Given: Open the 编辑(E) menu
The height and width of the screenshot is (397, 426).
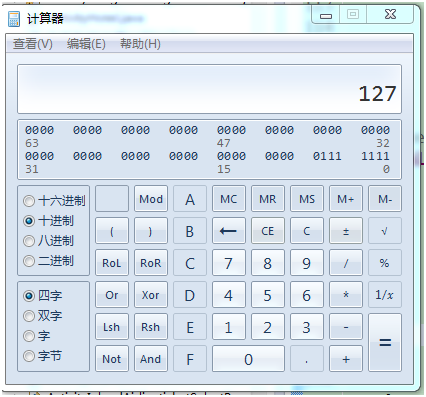Looking at the screenshot, I should [x=86, y=44].
